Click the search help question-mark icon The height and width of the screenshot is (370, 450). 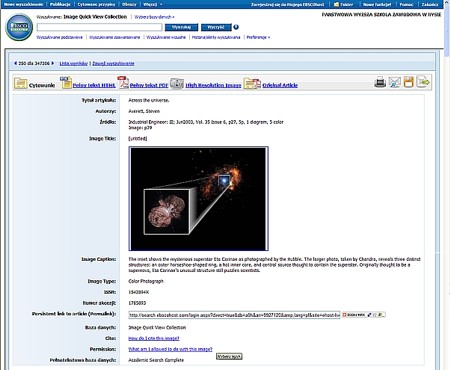(x=236, y=27)
